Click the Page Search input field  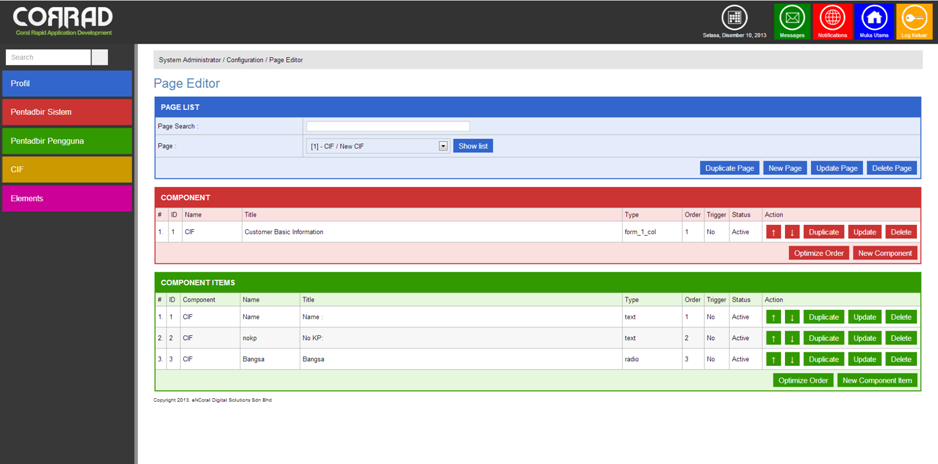388,126
